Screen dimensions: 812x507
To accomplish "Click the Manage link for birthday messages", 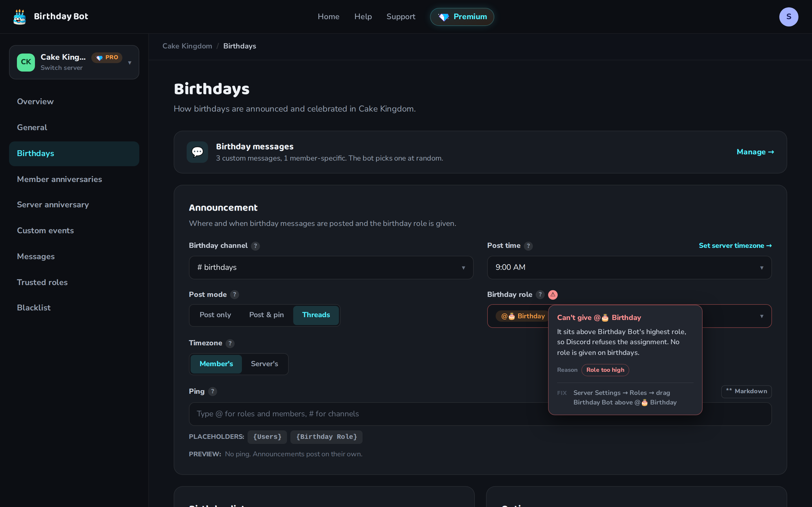I will click(x=755, y=152).
